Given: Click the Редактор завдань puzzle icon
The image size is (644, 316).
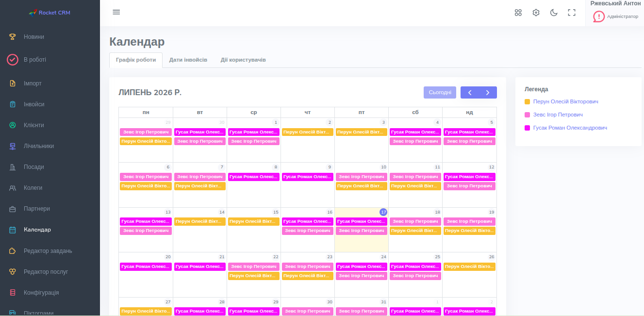Looking at the screenshot, I should 13,251.
